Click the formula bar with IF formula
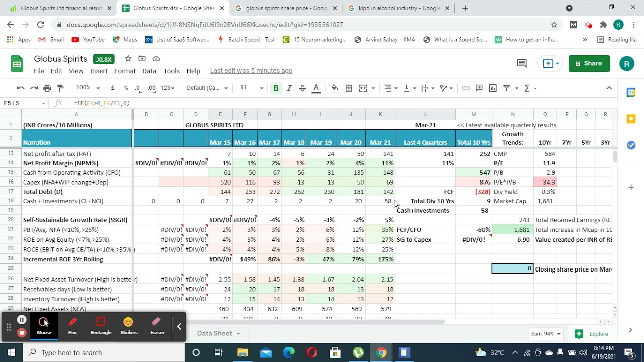 (x=342, y=103)
